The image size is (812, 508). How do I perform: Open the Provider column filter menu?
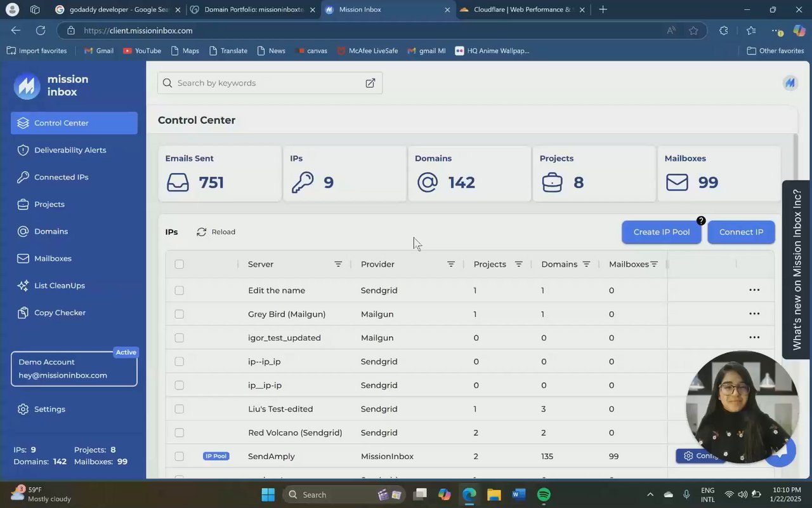451,264
